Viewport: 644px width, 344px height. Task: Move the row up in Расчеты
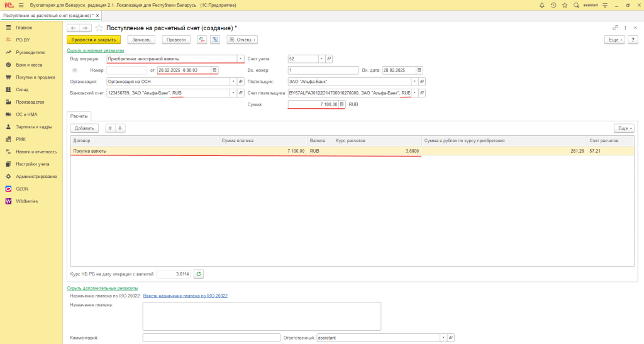pyautogui.click(x=110, y=128)
